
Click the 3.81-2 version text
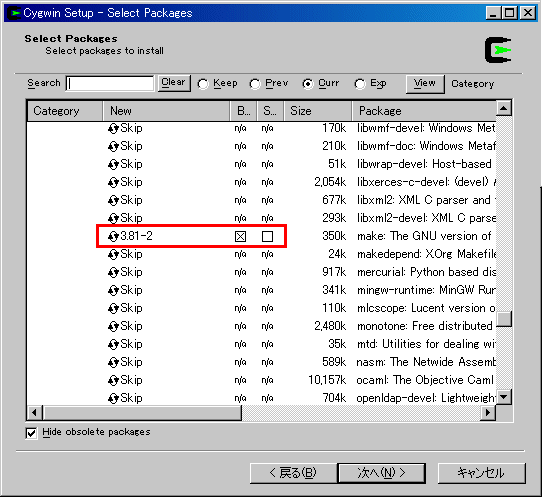(x=136, y=236)
